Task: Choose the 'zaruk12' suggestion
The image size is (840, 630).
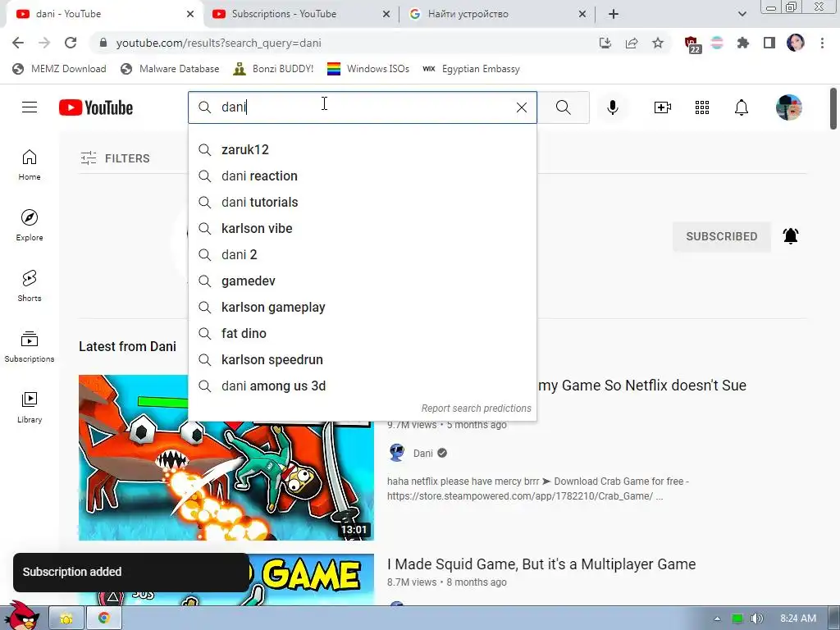Action: click(363, 149)
